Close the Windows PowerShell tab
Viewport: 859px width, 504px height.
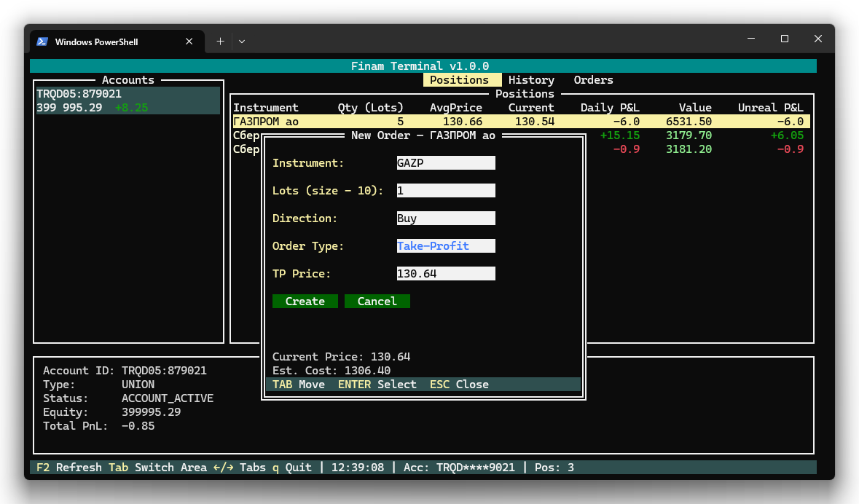click(189, 42)
